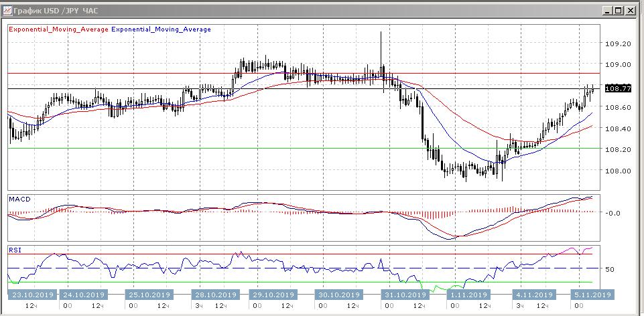The width and height of the screenshot is (644, 316).
Task: Select the 5.11.2019 date marker
Action: (590, 295)
